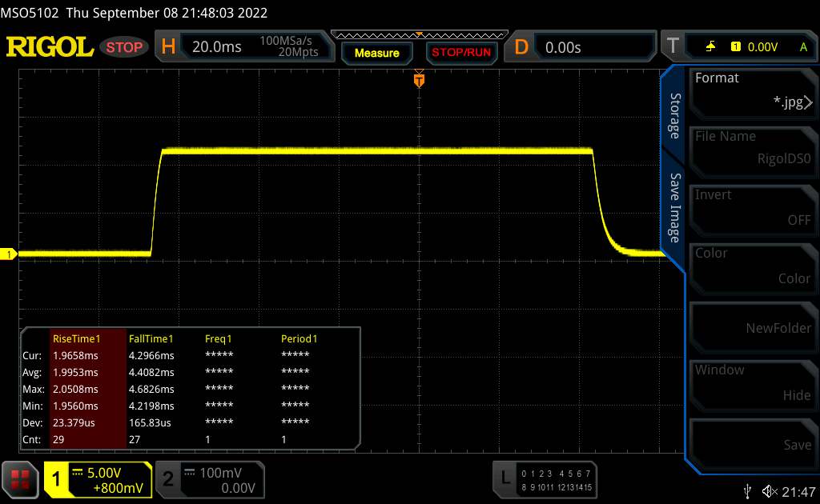Click the rising edge trigger icon
Viewport: 820px width, 504px height.
[x=710, y=46]
